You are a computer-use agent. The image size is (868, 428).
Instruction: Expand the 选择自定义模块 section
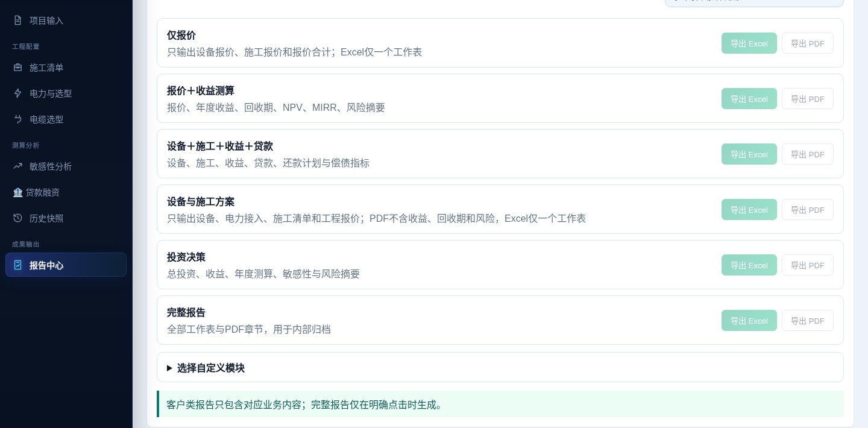point(500,368)
